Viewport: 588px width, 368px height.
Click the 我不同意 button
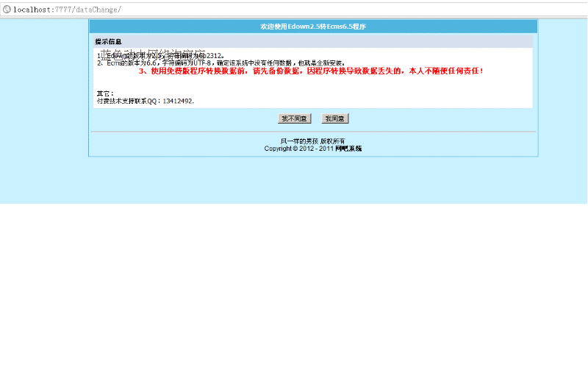[295, 118]
